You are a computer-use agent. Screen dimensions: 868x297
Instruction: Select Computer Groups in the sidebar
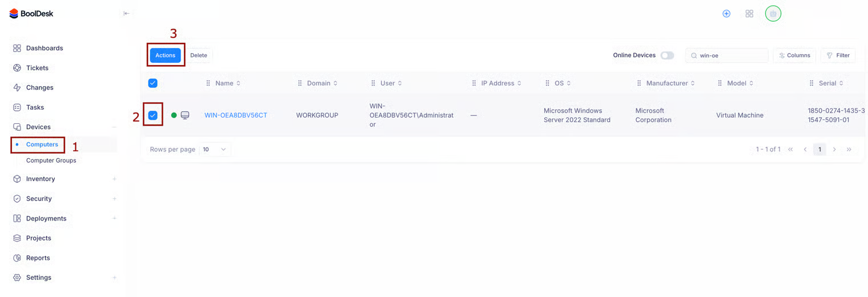[x=51, y=160]
